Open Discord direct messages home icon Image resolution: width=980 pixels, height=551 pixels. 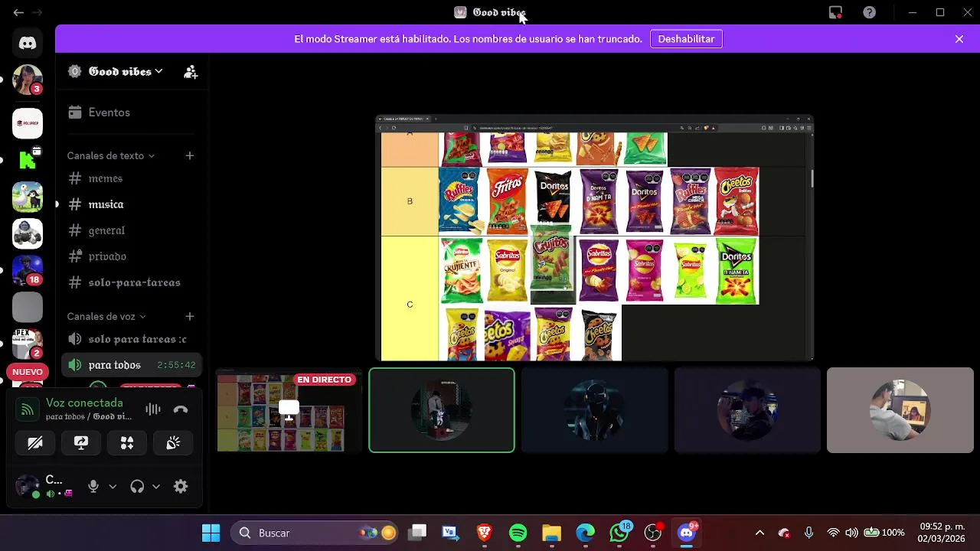[x=28, y=44]
